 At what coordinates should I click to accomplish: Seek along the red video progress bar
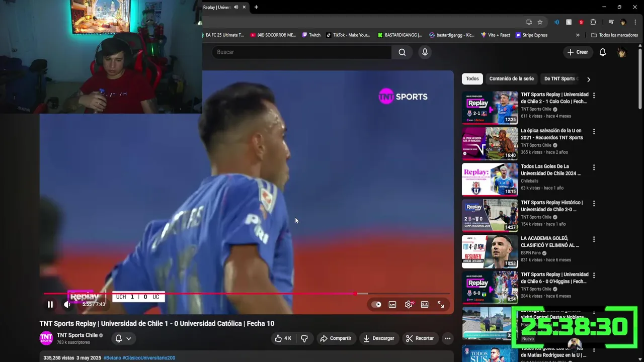247,294
